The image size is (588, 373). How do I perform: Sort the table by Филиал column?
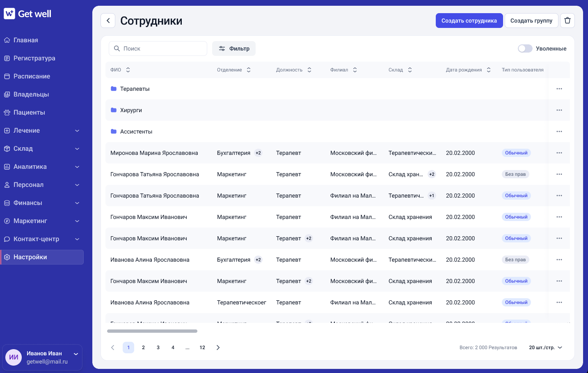355,70
